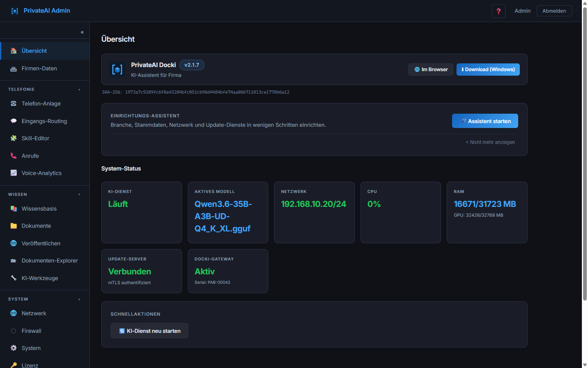Viewport: 588px width, 368px height.
Task: Open Wissensbasis from sidebar
Action: click(45, 209)
